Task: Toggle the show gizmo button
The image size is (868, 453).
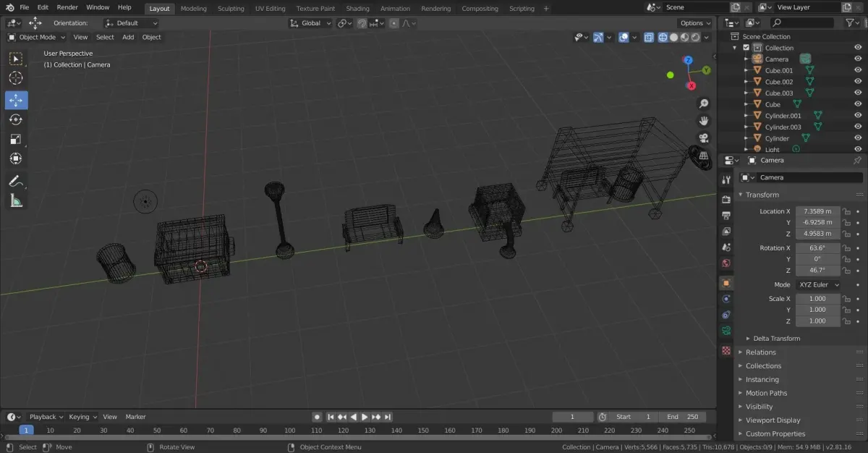Action: (x=598, y=38)
